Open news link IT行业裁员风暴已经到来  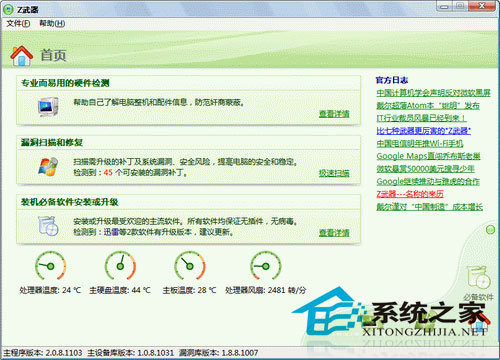point(421,118)
